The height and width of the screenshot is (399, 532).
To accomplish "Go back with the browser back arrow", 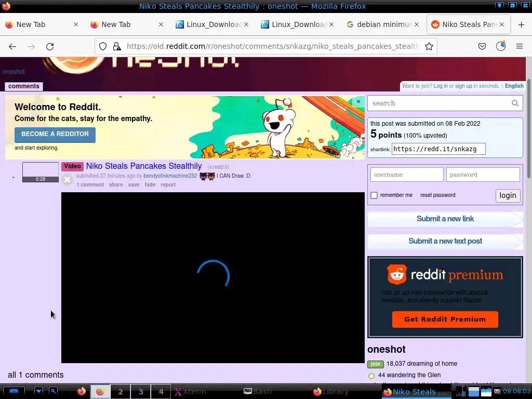I will point(12,46).
